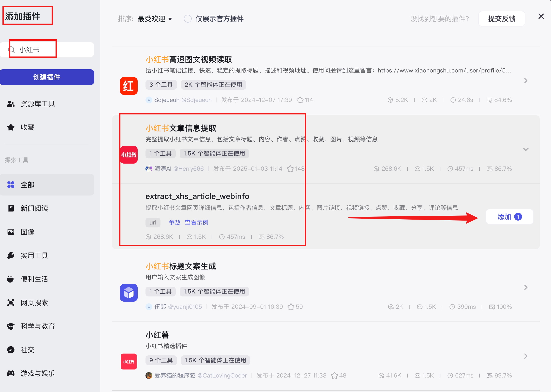Click the 全部 grid icon
This screenshot has width=551, height=392.
click(x=11, y=185)
